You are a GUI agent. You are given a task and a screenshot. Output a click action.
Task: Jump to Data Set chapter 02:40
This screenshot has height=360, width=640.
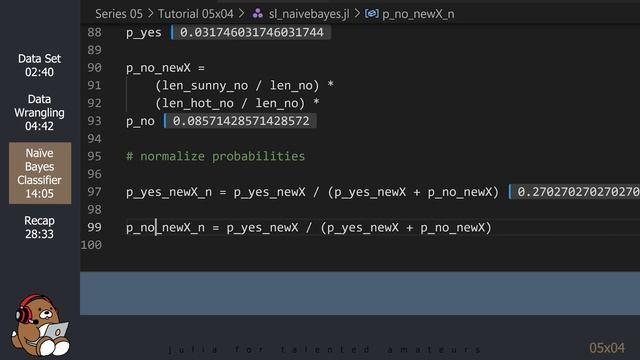click(39, 65)
